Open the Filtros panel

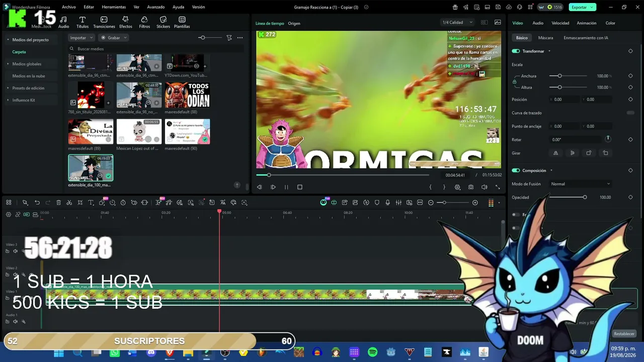point(144,22)
